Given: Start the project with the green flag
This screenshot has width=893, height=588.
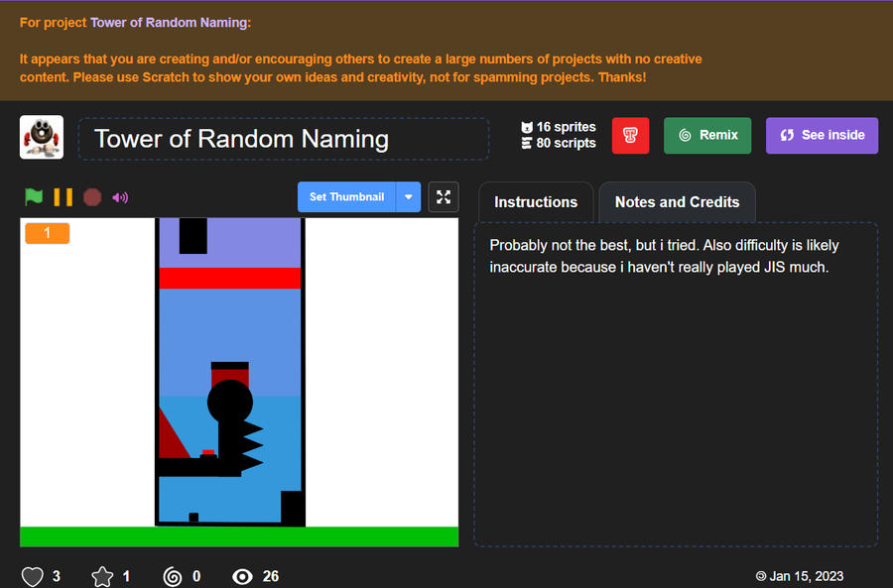Looking at the screenshot, I should point(34,197).
